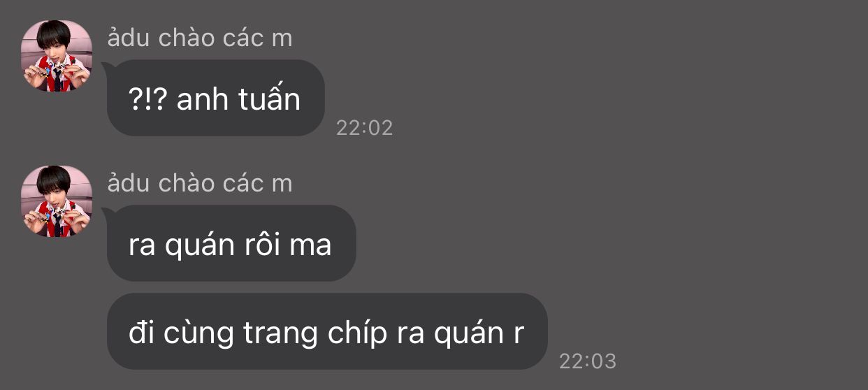Click the word "chào" in the top sender name

187,38
